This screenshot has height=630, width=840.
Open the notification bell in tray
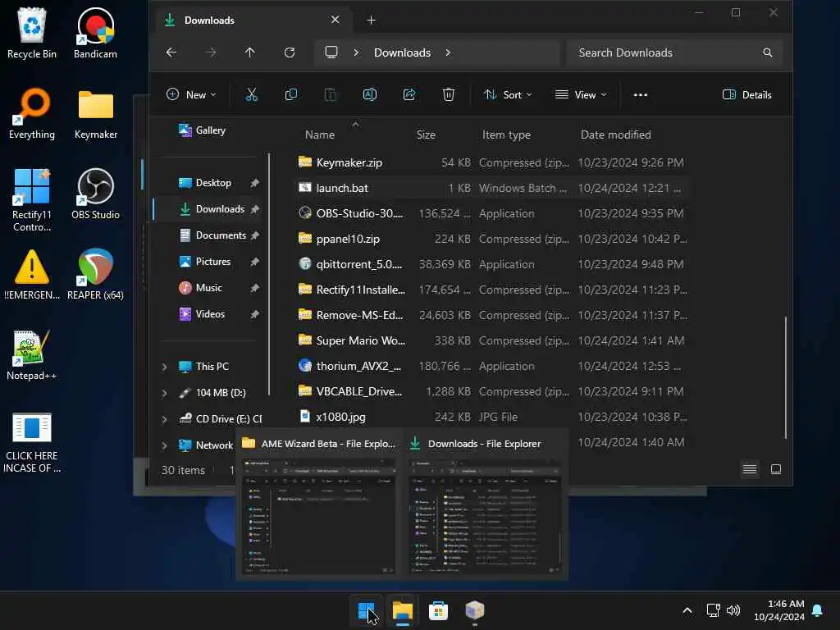tap(818, 610)
